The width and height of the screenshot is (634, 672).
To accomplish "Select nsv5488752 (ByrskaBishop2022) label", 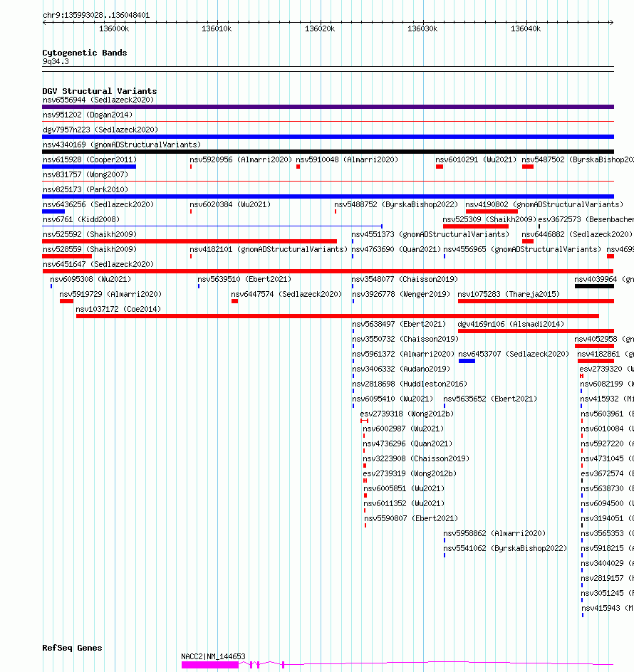I will (x=396, y=205).
